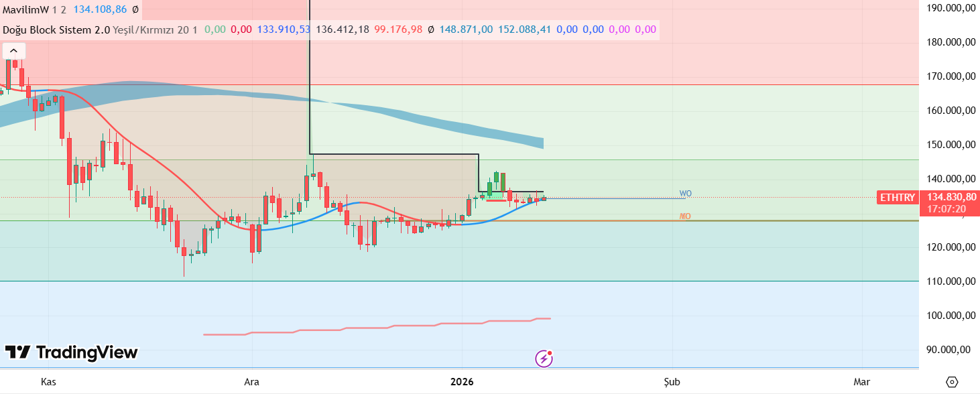Select the MavilimW indicator title
This screenshot has height=394, width=980.
25,10
